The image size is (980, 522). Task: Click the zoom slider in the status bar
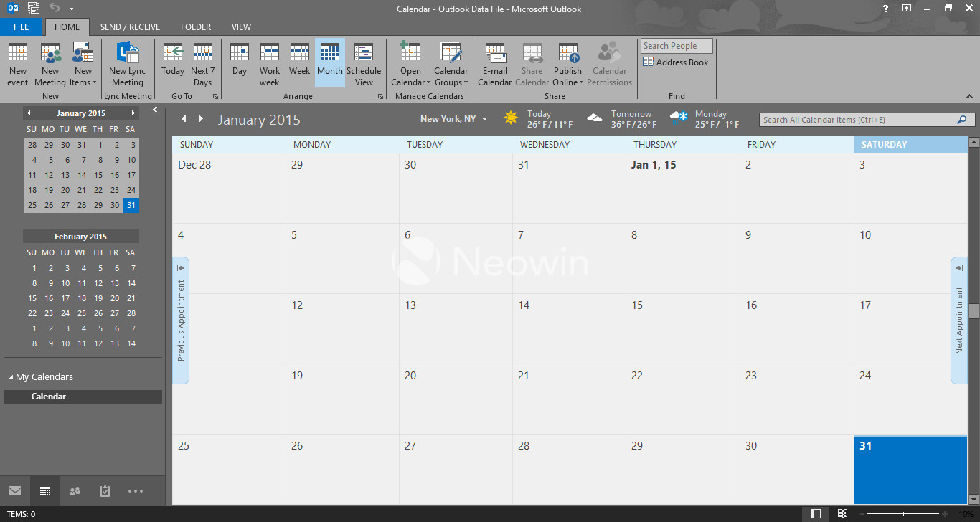[x=903, y=514]
